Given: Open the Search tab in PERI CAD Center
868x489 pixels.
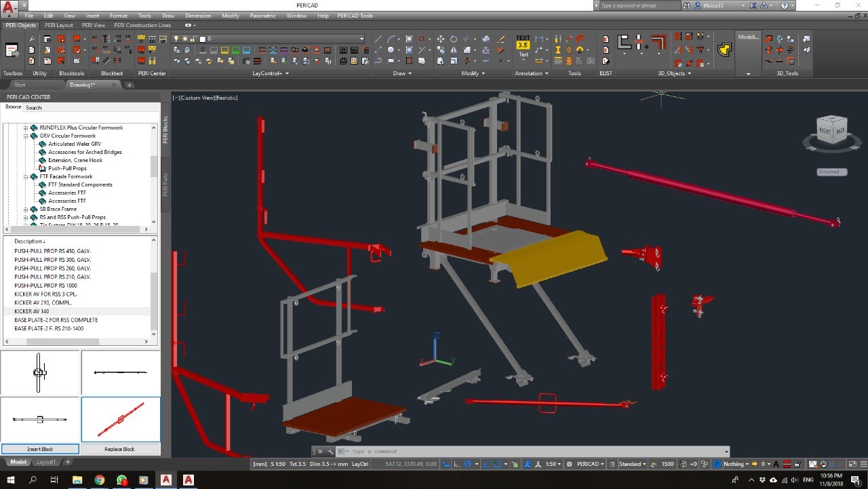Looking at the screenshot, I should point(33,108).
